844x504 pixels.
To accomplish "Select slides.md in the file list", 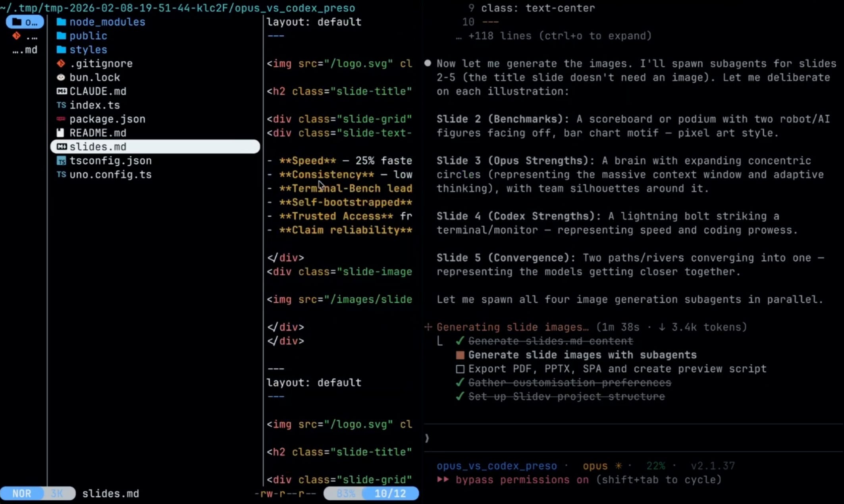I will [x=98, y=147].
